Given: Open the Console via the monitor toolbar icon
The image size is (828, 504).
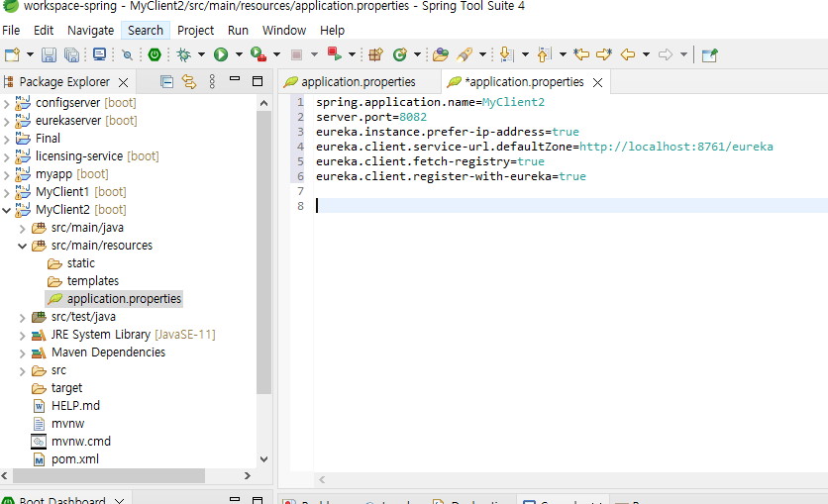Looking at the screenshot, I should coord(99,54).
